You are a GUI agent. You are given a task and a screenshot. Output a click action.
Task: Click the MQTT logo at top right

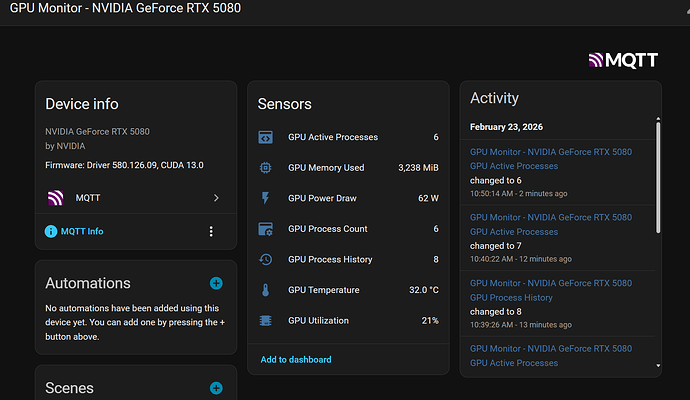(623, 60)
